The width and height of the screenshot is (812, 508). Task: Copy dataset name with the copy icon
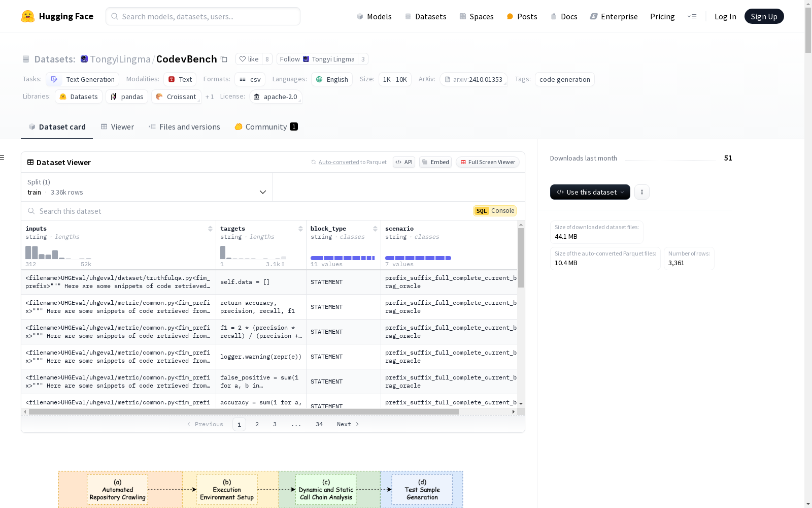[224, 59]
